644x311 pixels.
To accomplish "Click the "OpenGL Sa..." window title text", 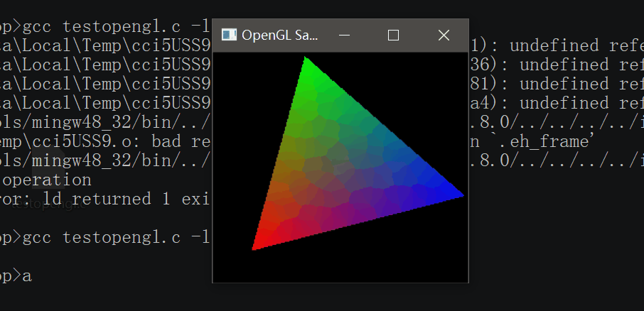I will point(280,35).
